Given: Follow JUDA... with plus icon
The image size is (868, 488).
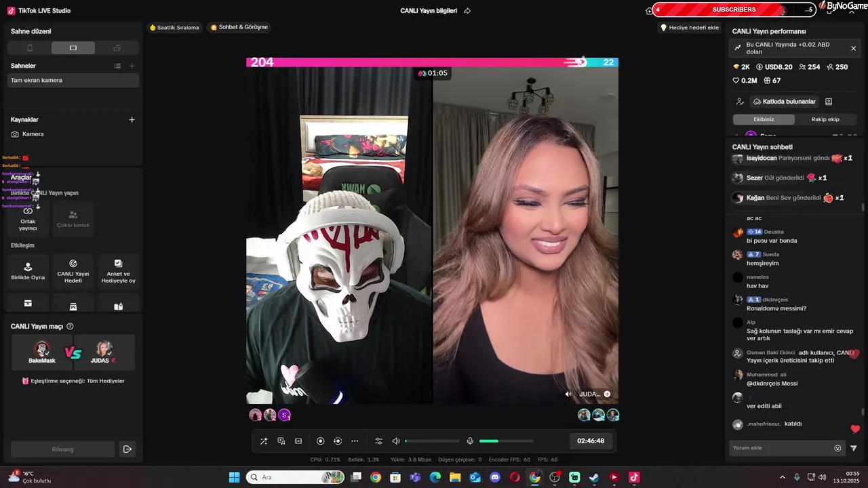Looking at the screenshot, I should 607,394.
